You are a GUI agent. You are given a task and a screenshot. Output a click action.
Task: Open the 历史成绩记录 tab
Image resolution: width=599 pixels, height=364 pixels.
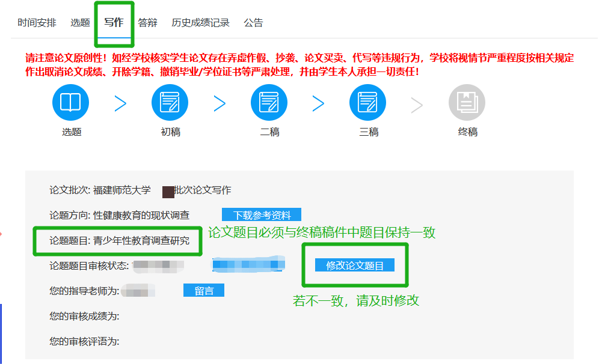pos(200,23)
